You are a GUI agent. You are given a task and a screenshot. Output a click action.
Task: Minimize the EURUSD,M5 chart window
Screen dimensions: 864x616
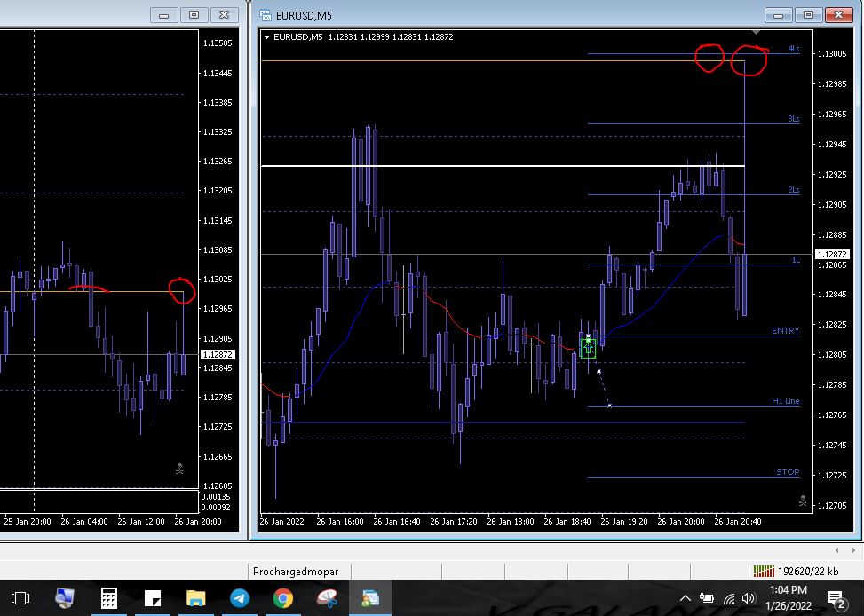point(778,15)
